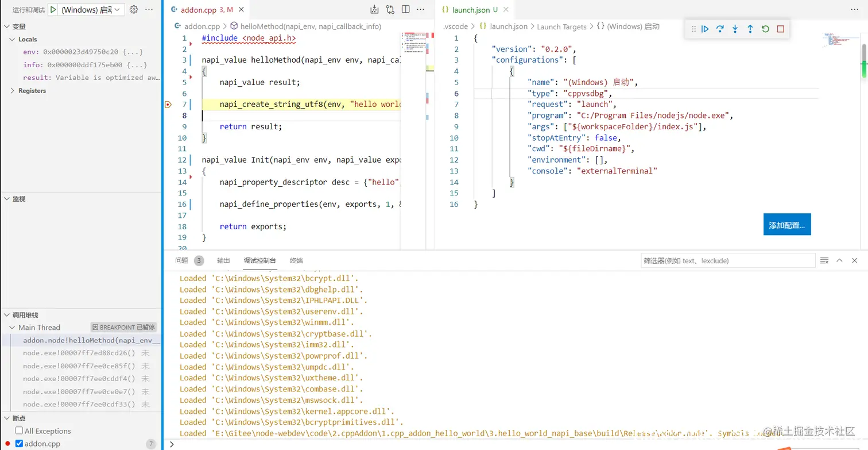Image resolution: width=868 pixels, height=450 pixels.
Task: Click the red breakpoint dot next to addon.cpp
Action: pyautogui.click(x=8, y=444)
